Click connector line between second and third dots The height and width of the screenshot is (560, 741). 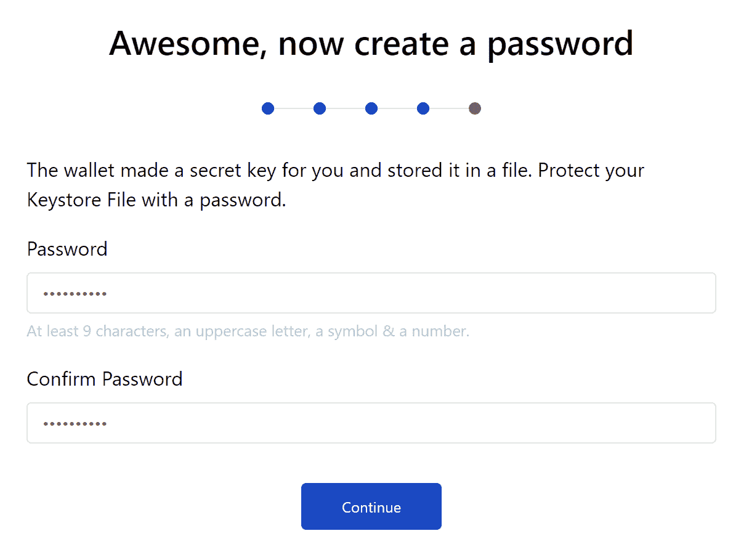point(346,108)
